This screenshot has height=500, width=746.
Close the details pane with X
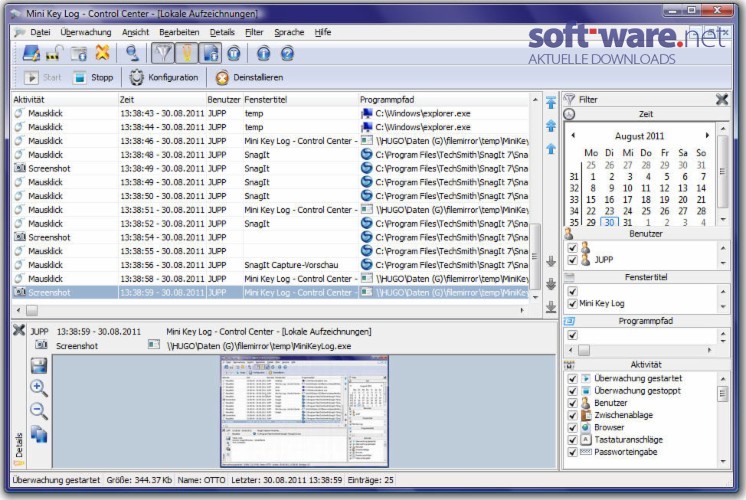click(19, 330)
